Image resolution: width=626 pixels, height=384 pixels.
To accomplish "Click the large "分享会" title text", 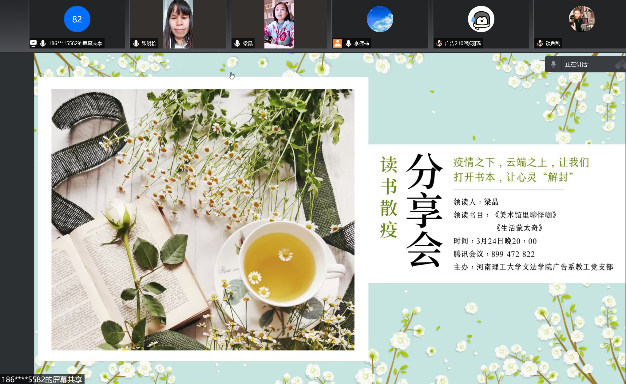I will (x=424, y=210).
